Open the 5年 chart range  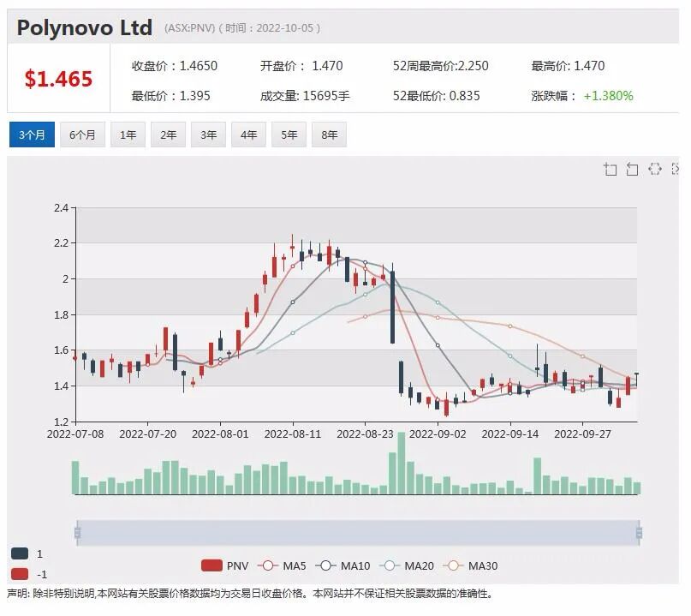coord(289,135)
